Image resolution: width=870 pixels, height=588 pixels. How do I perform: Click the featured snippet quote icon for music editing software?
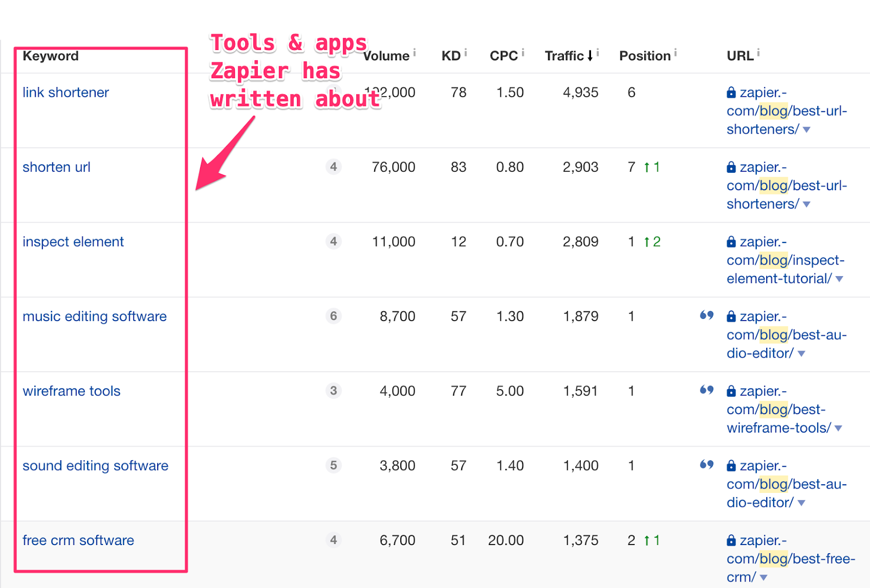706,315
